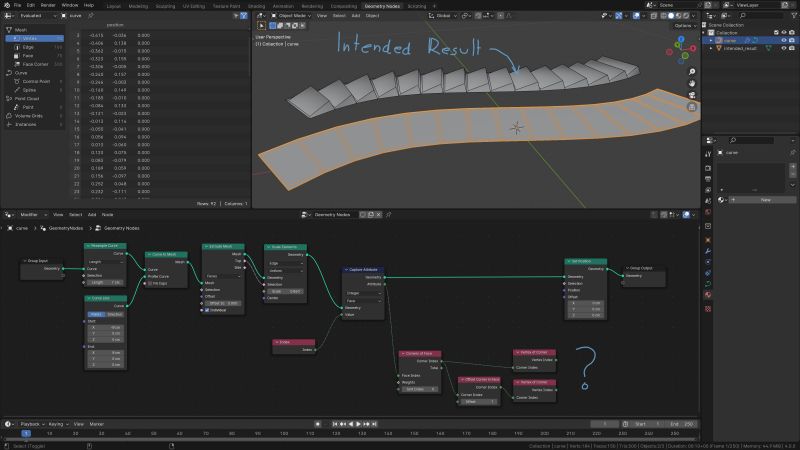This screenshot has height=450, width=800.
Task: Click the New material button
Action: 763,200
